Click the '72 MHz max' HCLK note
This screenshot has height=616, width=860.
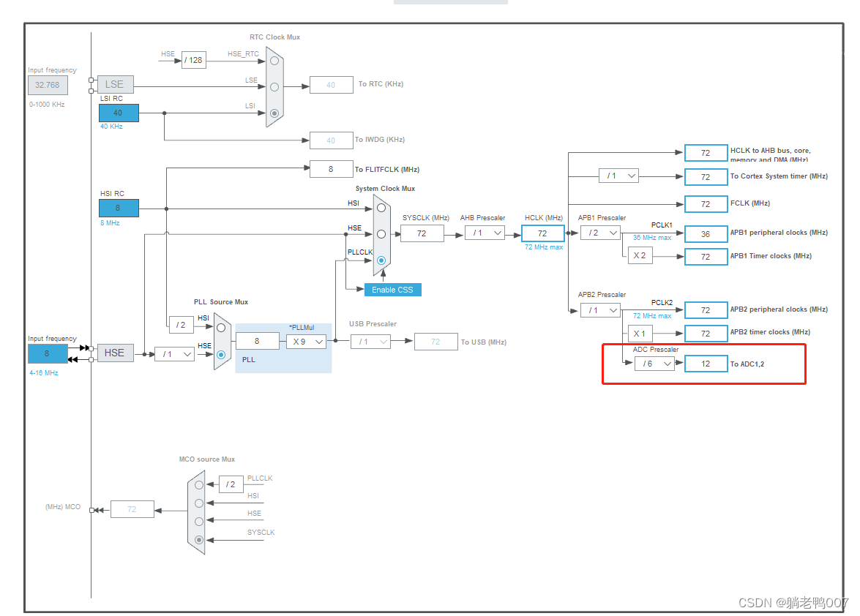coord(544,247)
